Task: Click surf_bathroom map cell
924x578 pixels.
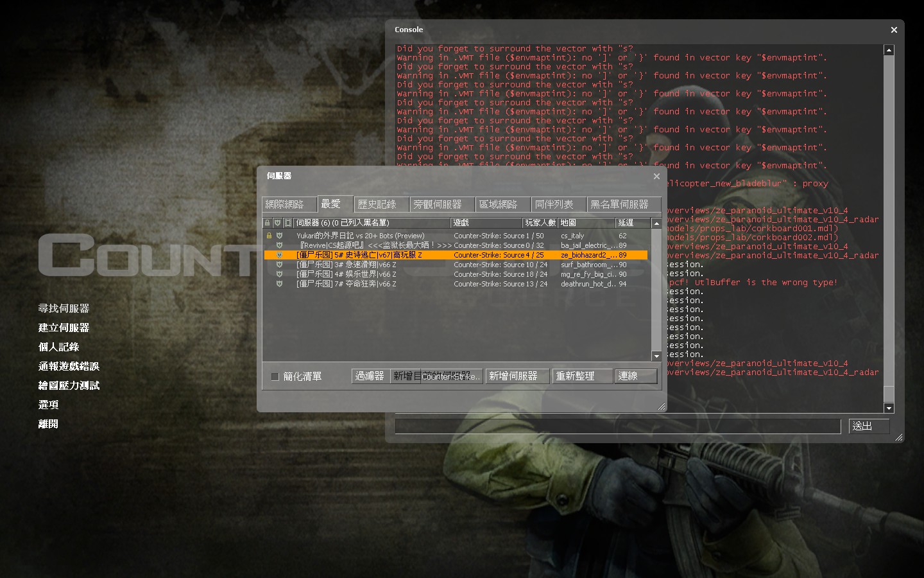Action: point(588,265)
